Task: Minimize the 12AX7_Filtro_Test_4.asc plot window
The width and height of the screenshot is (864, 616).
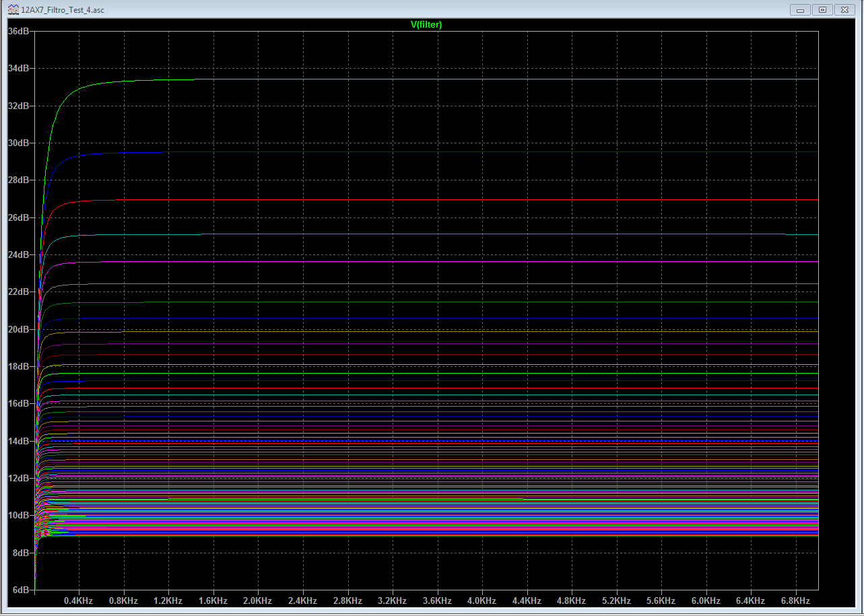Action: [800, 9]
